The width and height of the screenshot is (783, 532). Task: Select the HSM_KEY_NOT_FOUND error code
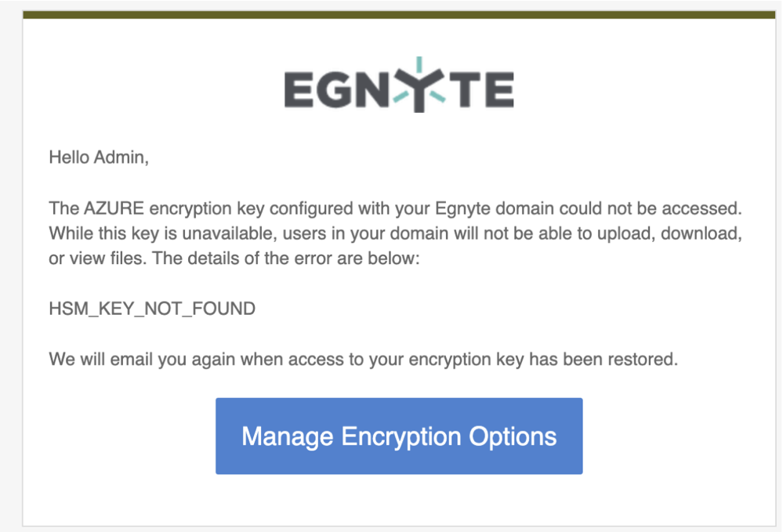click(x=151, y=308)
